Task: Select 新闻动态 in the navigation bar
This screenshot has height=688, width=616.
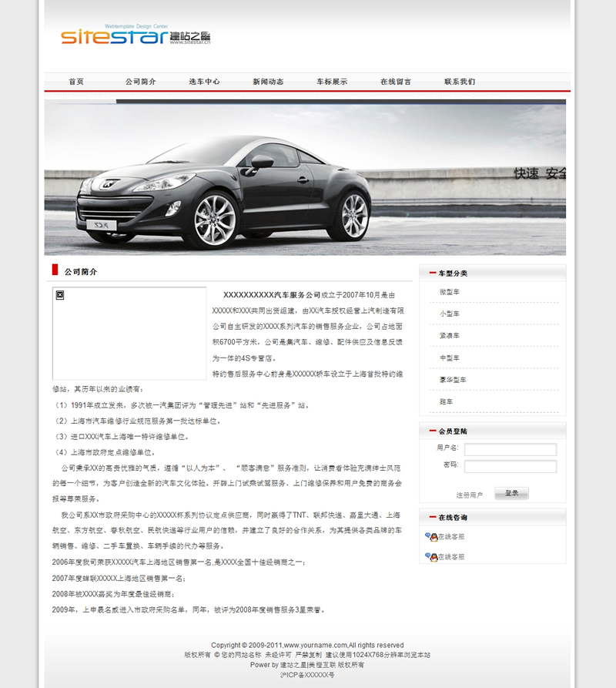Action: tap(268, 82)
